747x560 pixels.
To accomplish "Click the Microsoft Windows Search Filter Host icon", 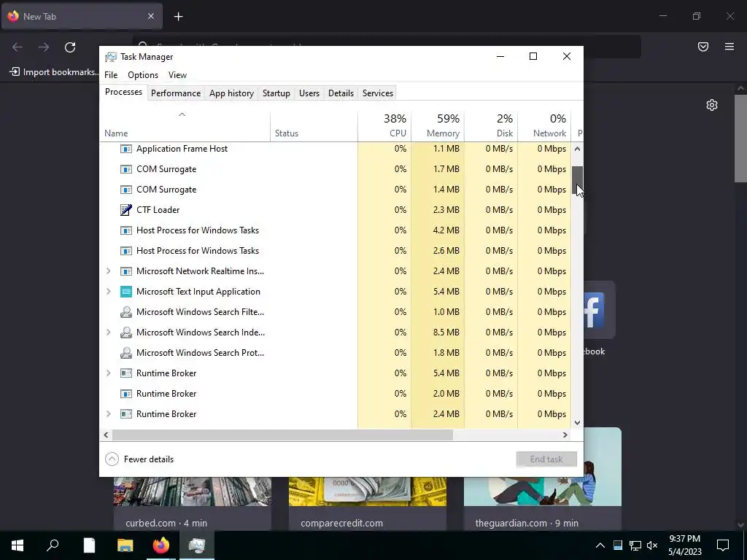I will (x=125, y=312).
